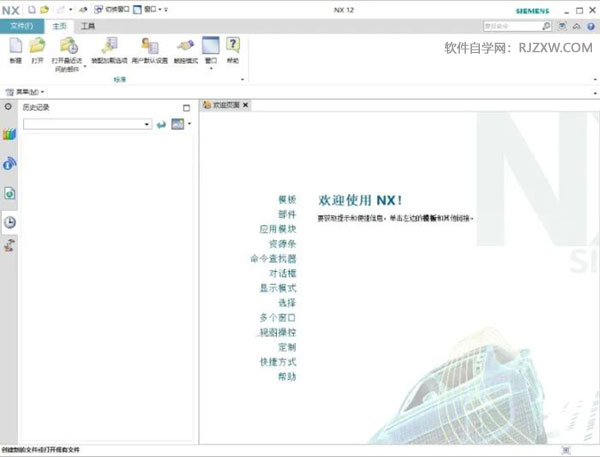Switch to the 主页 home tab
The height and width of the screenshot is (457, 600).
[59, 26]
